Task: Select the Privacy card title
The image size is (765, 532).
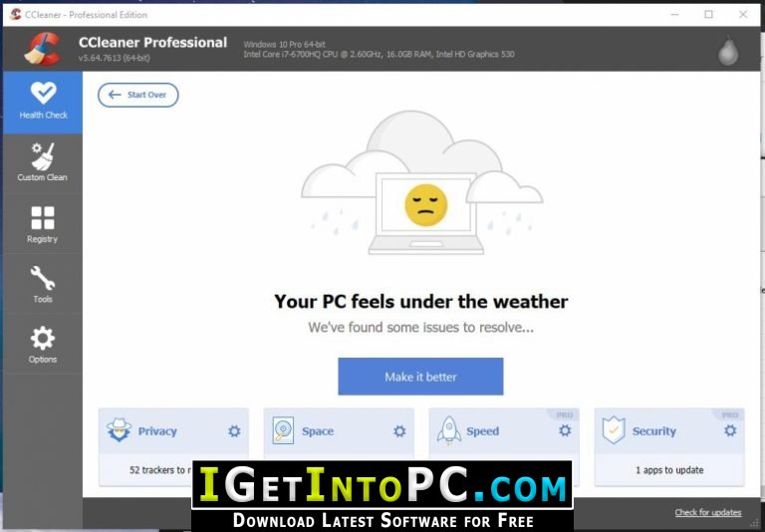Action: point(157,431)
